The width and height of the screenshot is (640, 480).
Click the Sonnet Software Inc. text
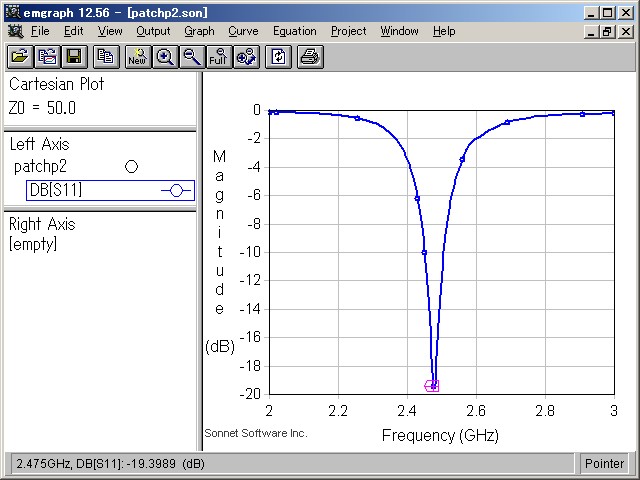pos(256,433)
